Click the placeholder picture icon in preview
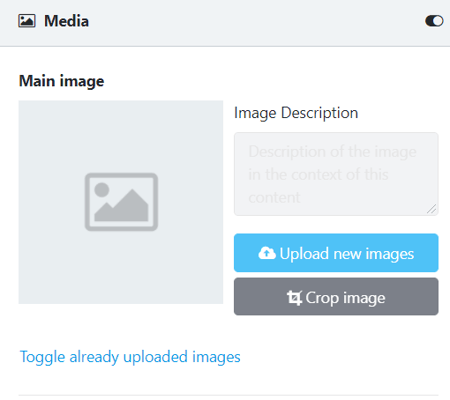 [121, 202]
